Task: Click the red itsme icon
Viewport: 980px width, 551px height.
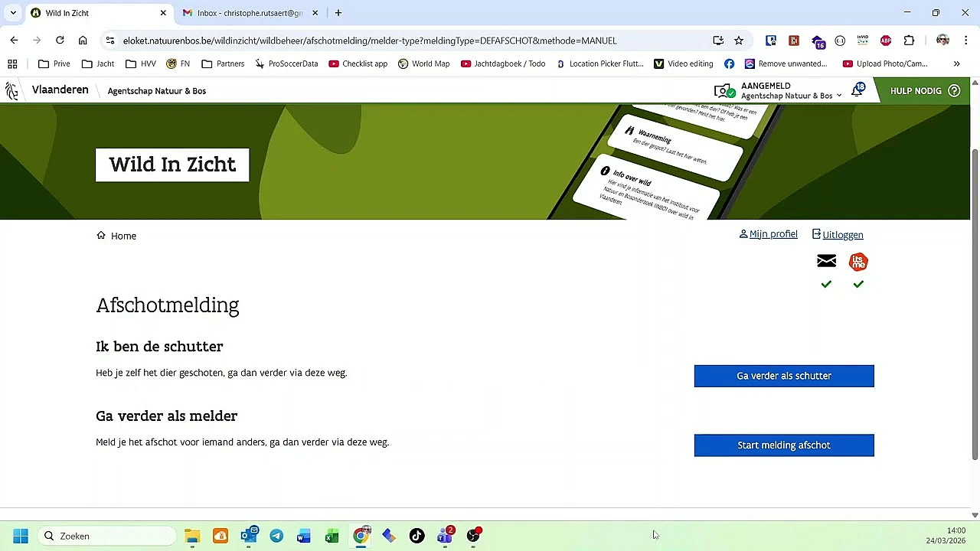Action: 858,262
